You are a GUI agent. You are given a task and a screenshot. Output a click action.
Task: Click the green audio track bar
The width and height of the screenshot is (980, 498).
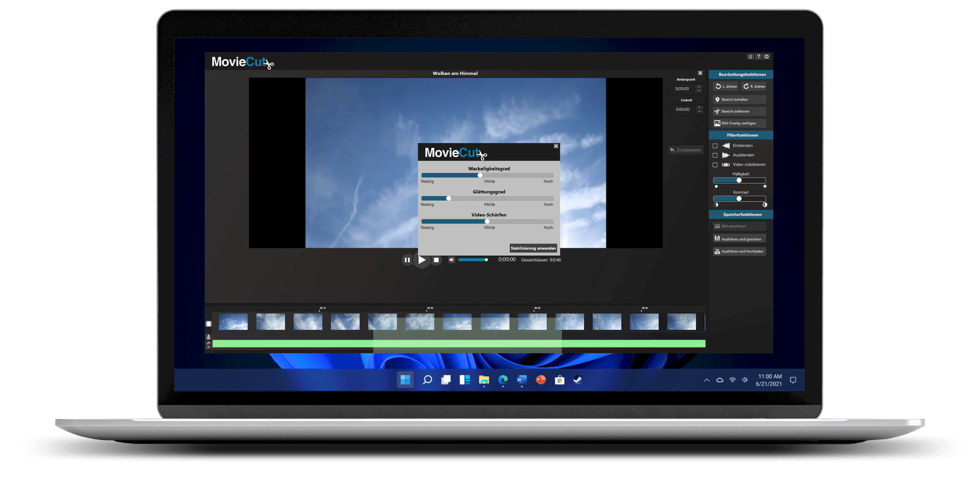(459, 344)
